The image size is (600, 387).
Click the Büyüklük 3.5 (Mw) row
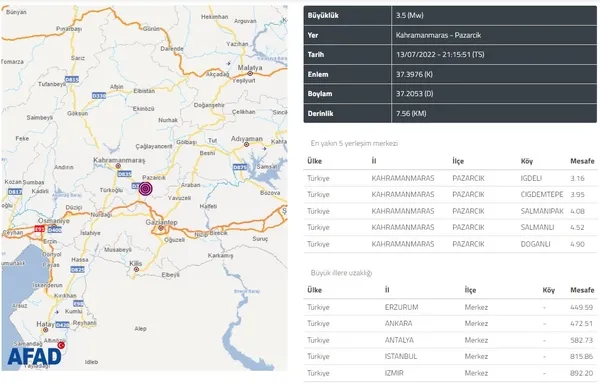[x=450, y=16]
